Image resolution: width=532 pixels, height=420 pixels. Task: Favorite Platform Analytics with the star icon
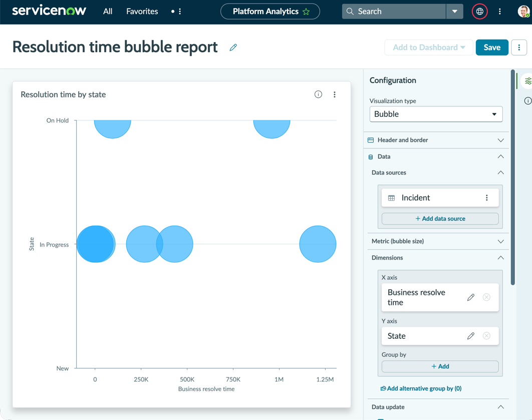tap(306, 12)
